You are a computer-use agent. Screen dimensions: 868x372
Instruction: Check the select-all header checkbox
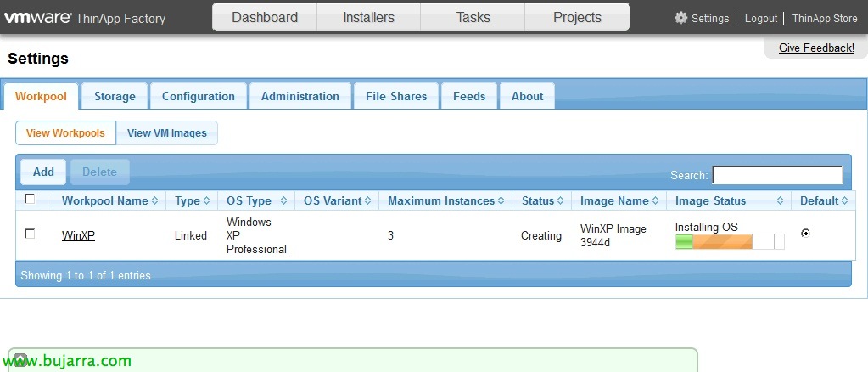[30, 199]
